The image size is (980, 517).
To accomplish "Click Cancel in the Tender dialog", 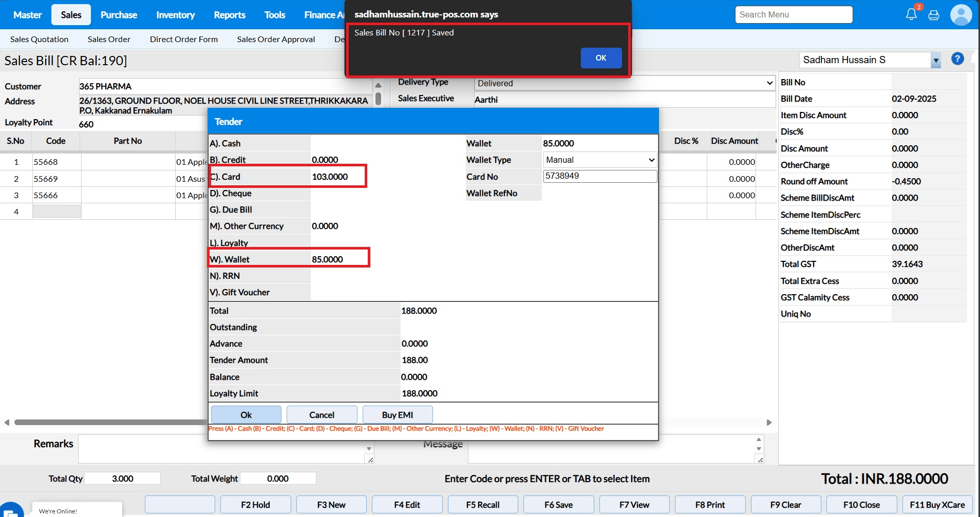I will [322, 415].
